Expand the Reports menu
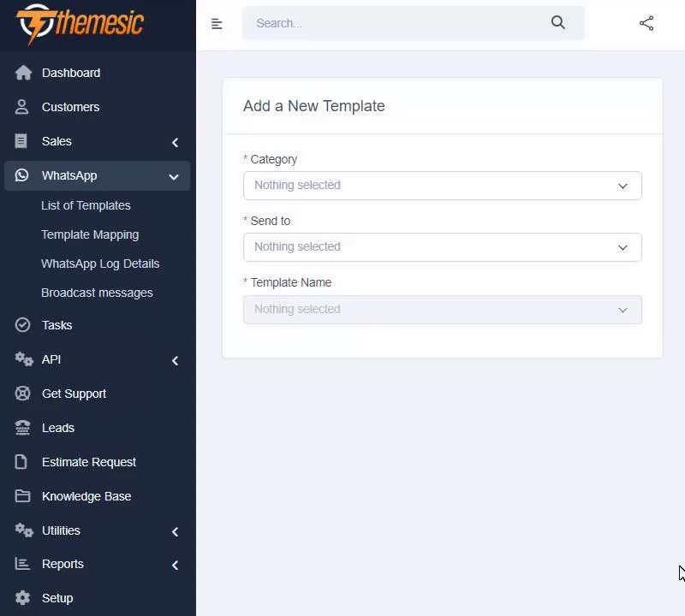The width and height of the screenshot is (685, 616). click(174, 565)
